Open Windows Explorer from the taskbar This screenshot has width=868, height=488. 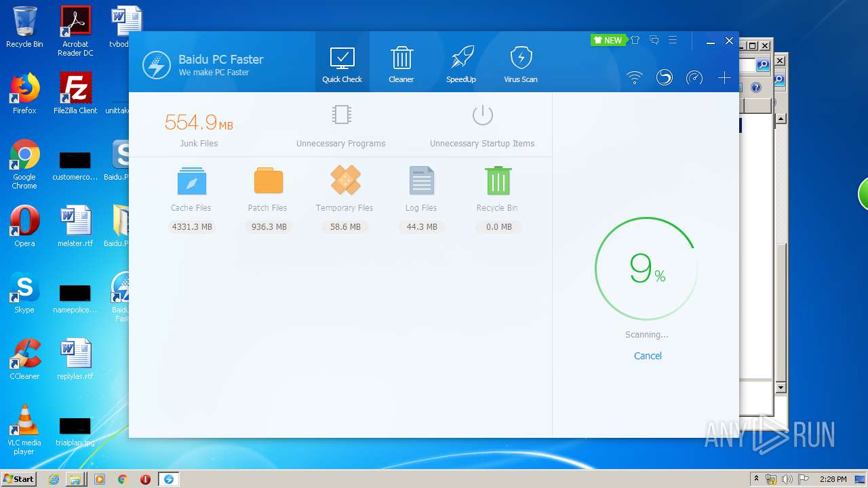point(75,479)
